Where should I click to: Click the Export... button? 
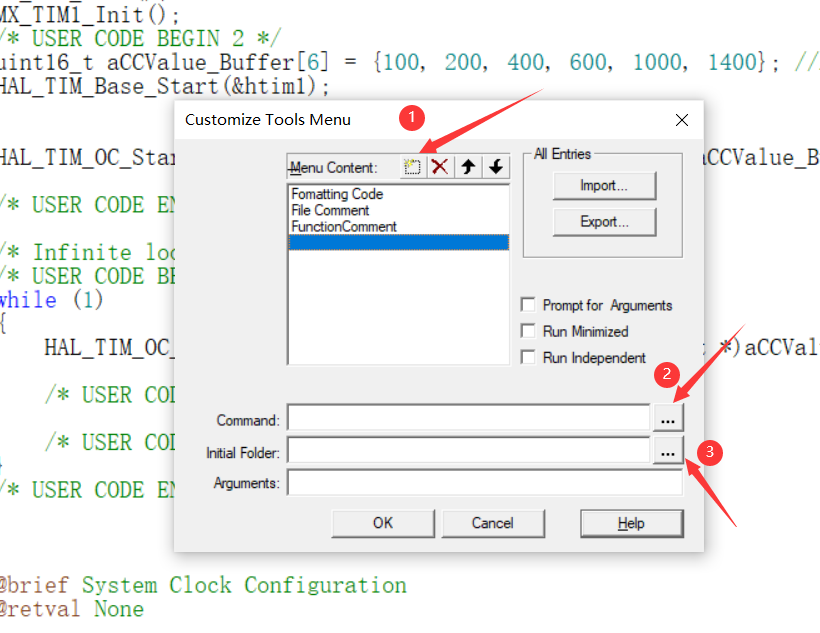(x=604, y=222)
